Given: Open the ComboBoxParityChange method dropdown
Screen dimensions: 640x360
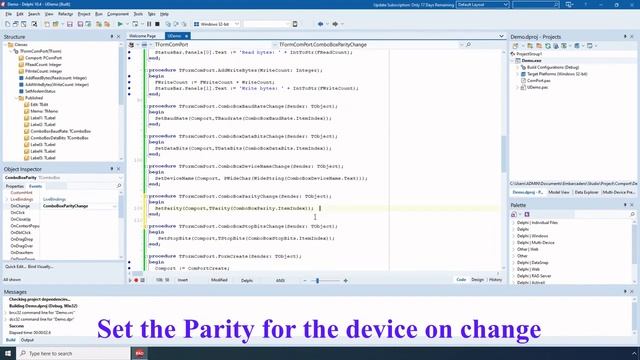Looking at the screenshot, I should 462,44.
